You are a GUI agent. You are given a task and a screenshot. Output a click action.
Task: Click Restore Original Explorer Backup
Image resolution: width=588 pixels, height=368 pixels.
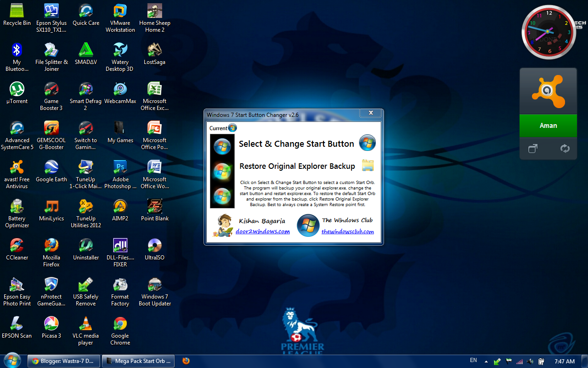[x=297, y=166]
